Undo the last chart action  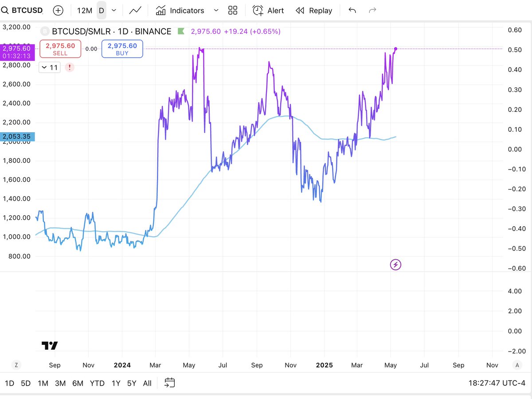[x=352, y=10]
